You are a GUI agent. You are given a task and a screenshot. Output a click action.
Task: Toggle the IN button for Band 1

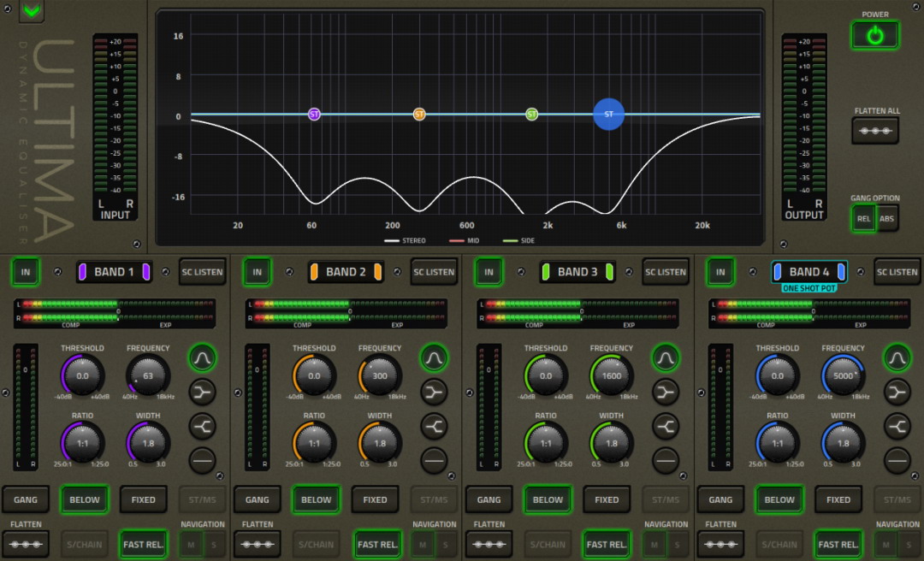26,272
